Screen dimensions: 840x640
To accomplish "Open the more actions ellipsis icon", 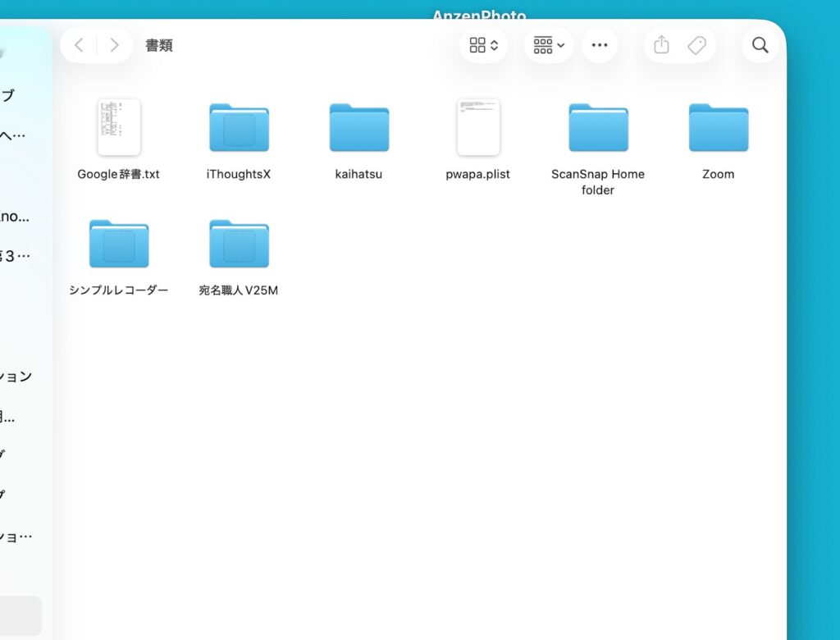I will pos(600,45).
